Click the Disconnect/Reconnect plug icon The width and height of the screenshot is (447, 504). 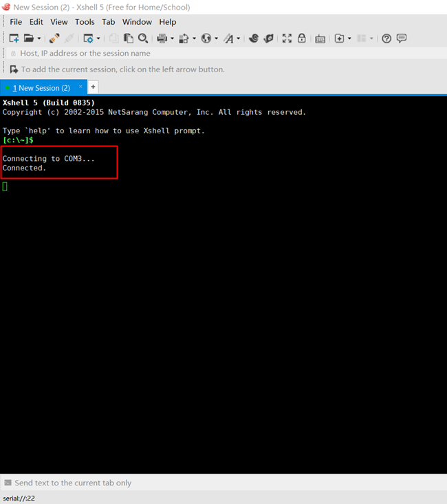[x=54, y=39]
